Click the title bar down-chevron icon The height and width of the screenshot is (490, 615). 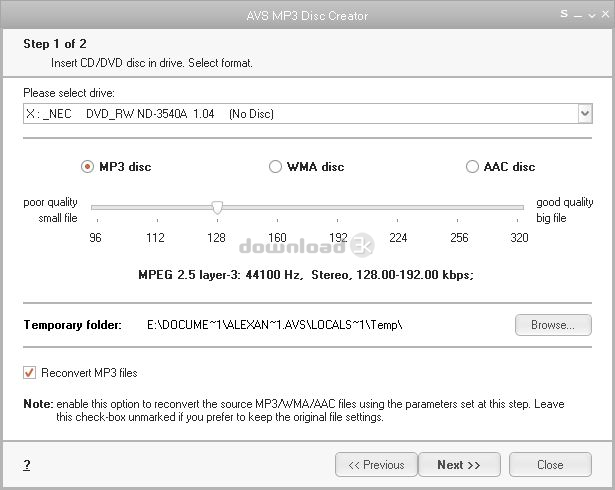pyautogui.click(x=592, y=16)
